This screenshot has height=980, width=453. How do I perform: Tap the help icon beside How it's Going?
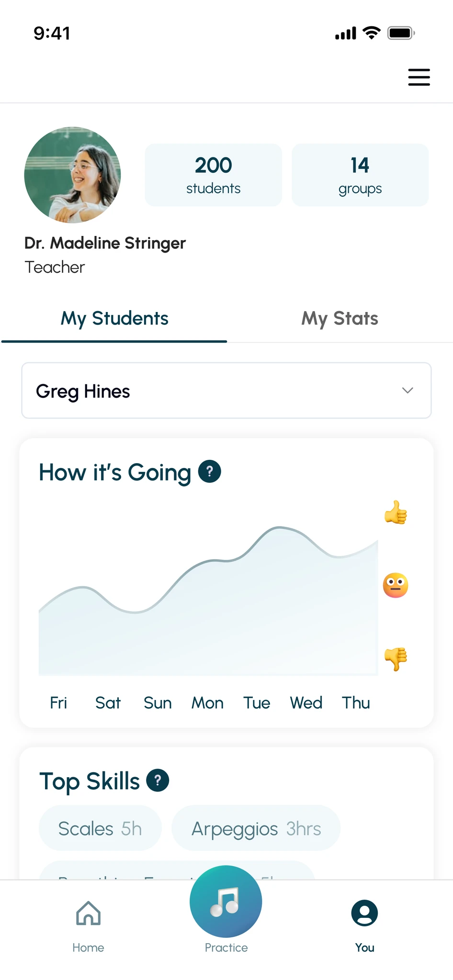pyautogui.click(x=209, y=472)
